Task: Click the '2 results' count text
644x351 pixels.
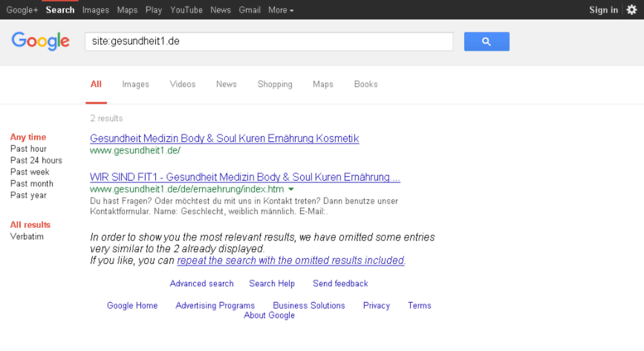Action: click(106, 119)
